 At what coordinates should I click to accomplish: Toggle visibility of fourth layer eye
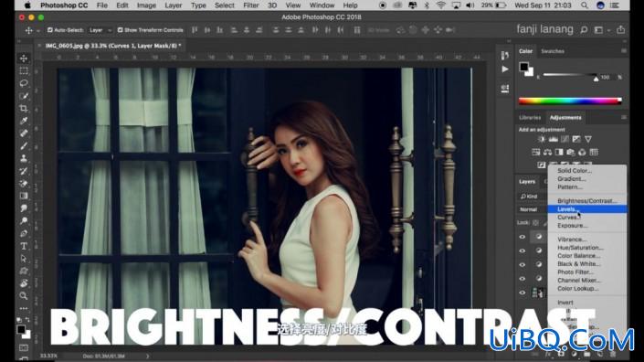click(522, 279)
